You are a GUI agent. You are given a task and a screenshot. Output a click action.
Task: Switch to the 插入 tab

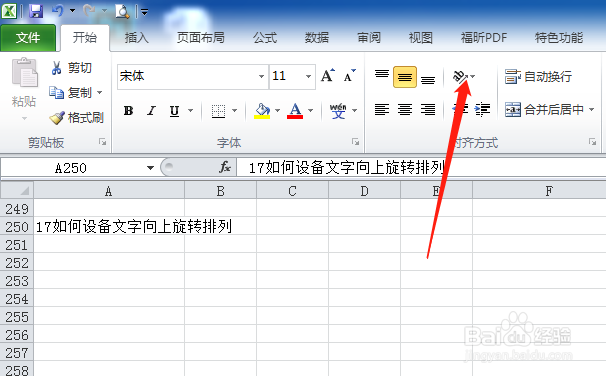pos(137,37)
